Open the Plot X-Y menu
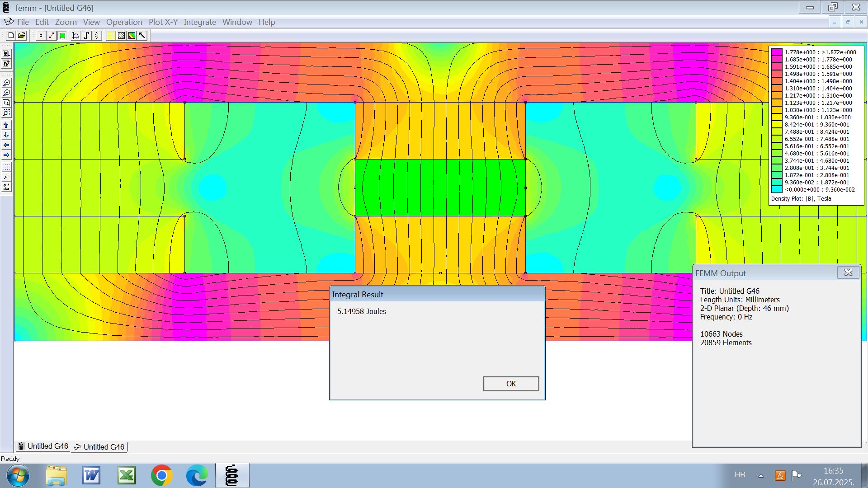Viewport: 868px width, 488px height. (x=163, y=22)
